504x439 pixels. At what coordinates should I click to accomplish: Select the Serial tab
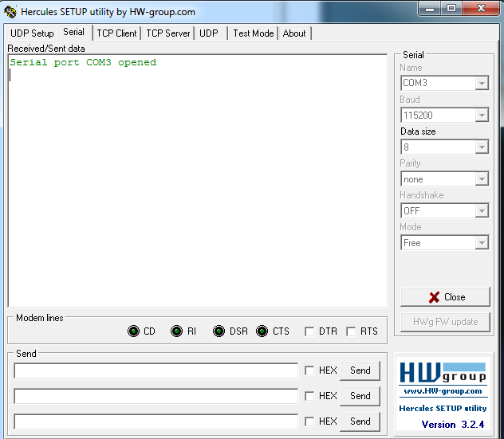pyautogui.click(x=74, y=32)
